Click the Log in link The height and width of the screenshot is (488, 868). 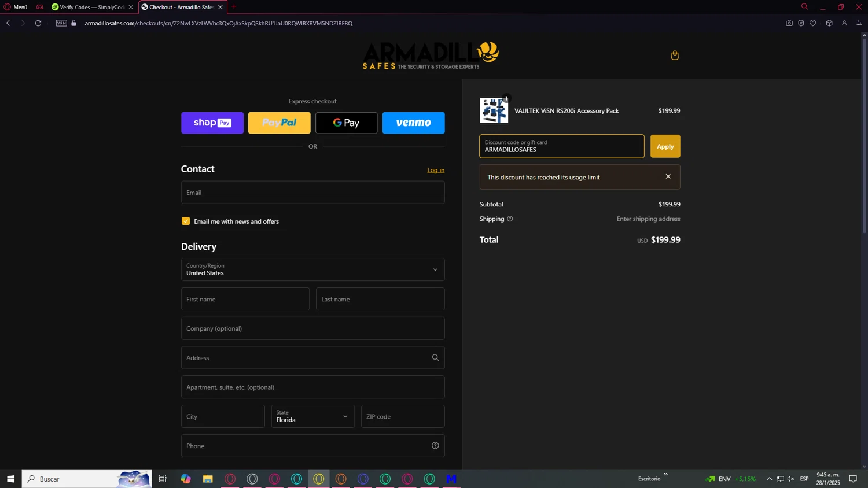pos(436,170)
